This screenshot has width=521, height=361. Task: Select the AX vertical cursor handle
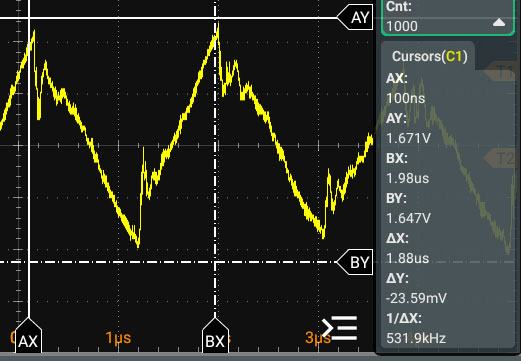[x=28, y=335]
